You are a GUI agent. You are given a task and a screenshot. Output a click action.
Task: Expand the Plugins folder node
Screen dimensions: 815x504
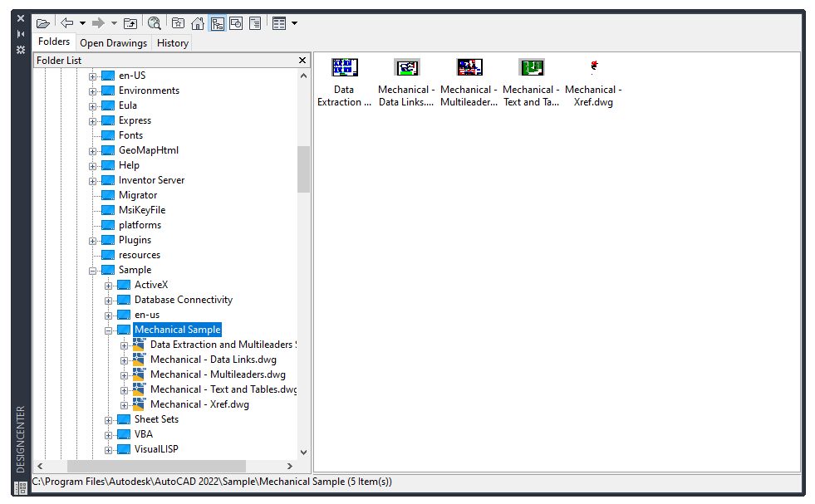tap(92, 241)
